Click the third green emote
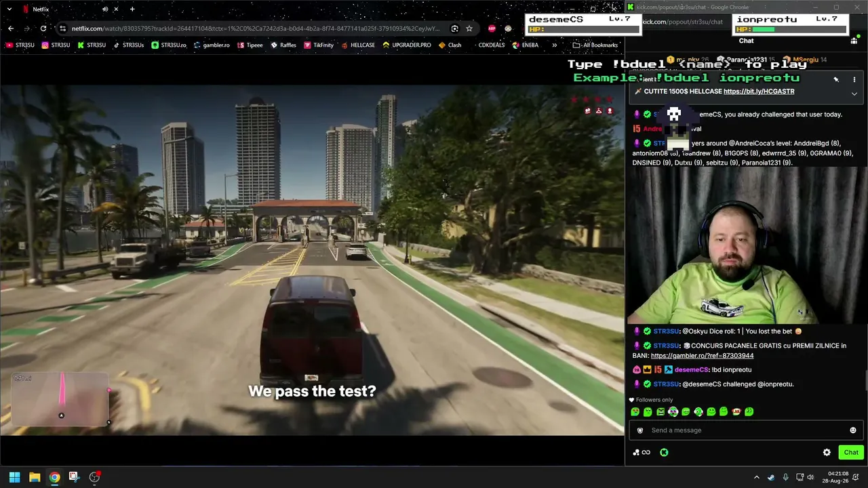The width and height of the screenshot is (868, 488). point(660,411)
